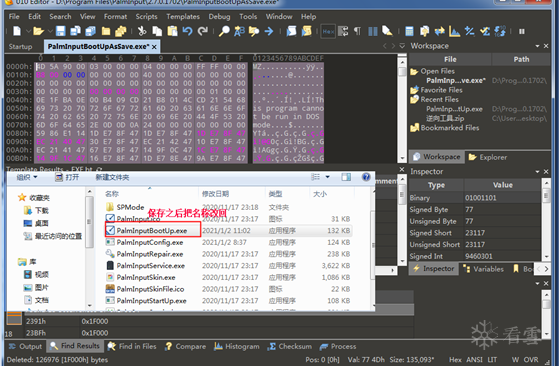Open the Checksum bottom tab
Viewport: 560px width, 366px height.
(x=290, y=346)
